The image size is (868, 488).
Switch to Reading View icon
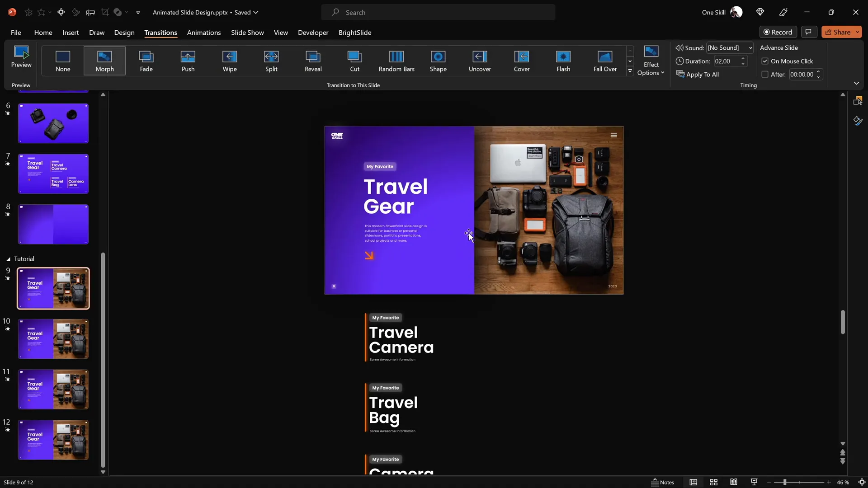click(734, 482)
